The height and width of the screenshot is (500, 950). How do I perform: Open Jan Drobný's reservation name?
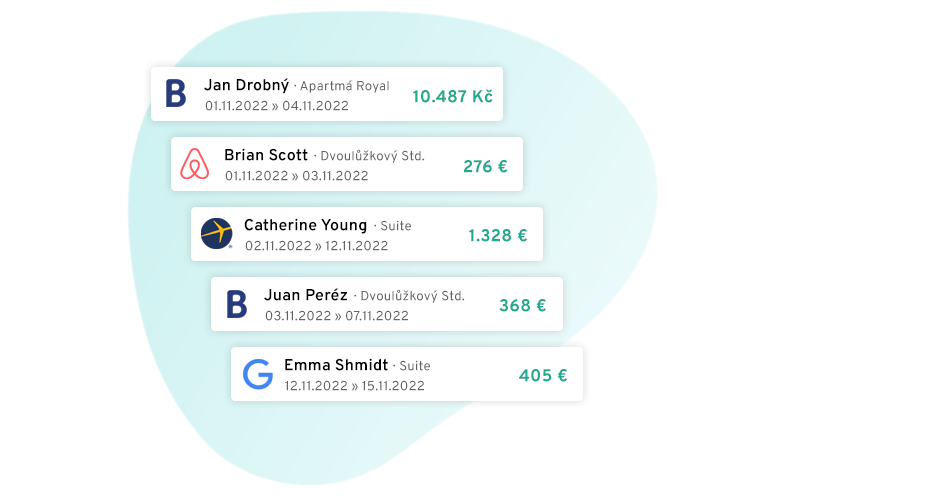(246, 85)
